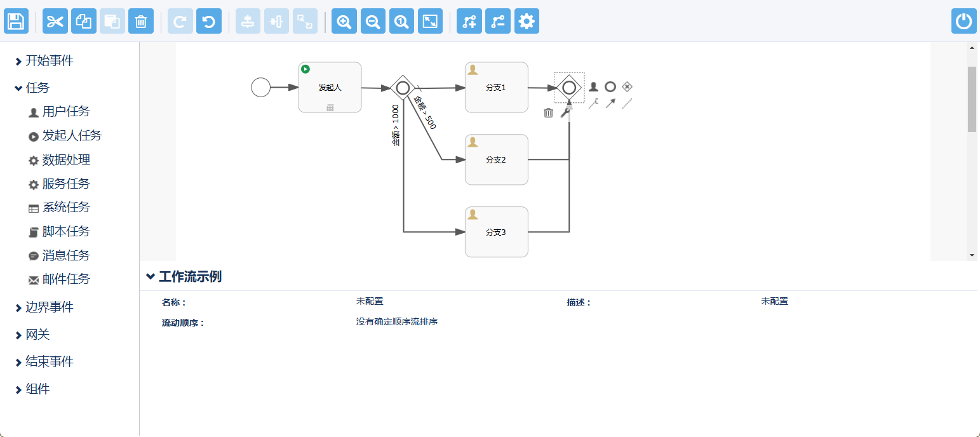Click the wrench icon beside selected gateway

pos(565,113)
